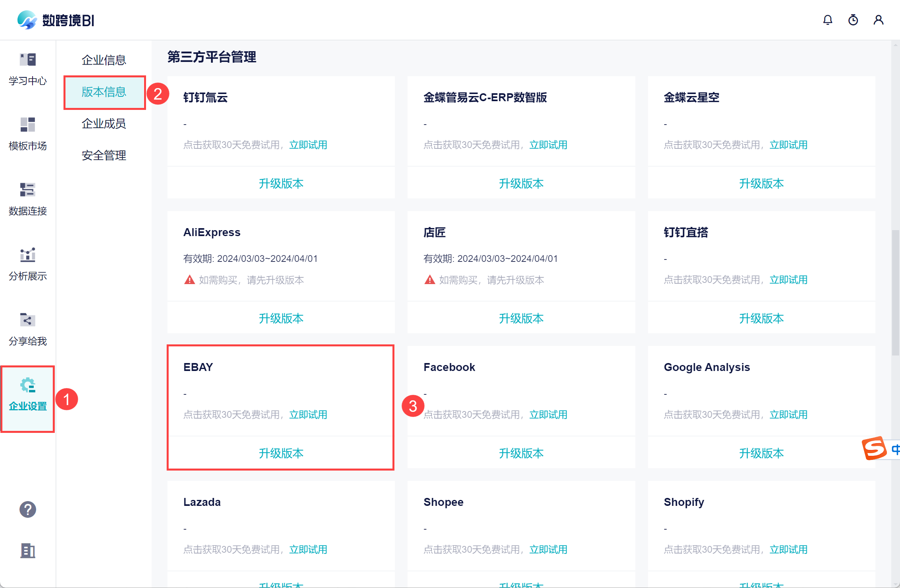Open the notification bell icon

(x=827, y=20)
